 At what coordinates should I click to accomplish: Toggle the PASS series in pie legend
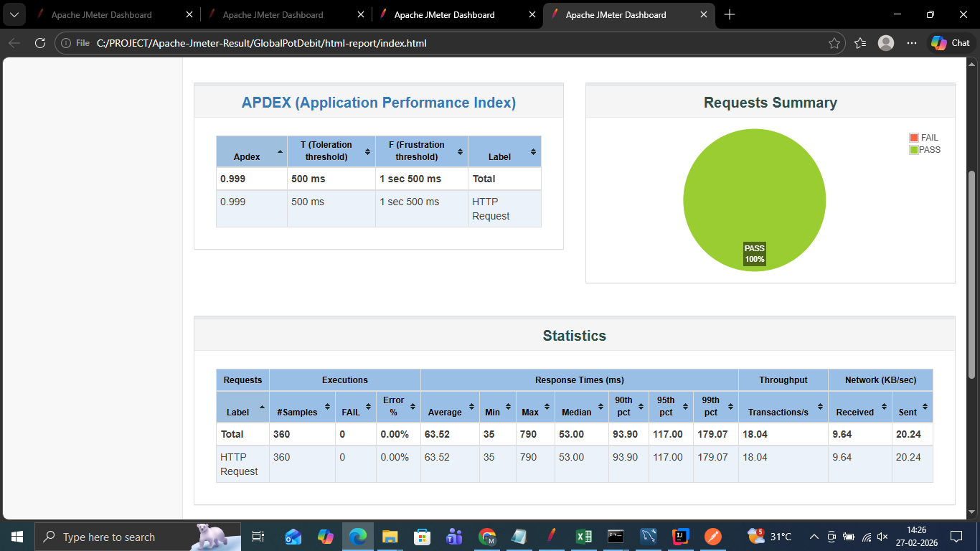(x=924, y=150)
